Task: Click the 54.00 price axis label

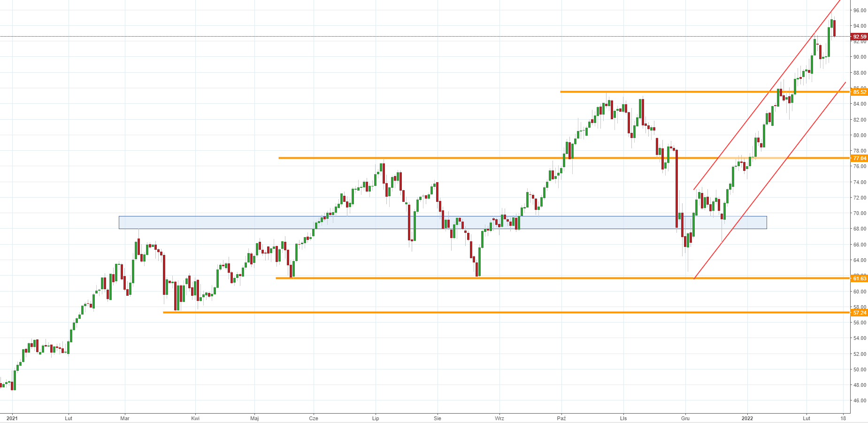Action: (x=860, y=338)
